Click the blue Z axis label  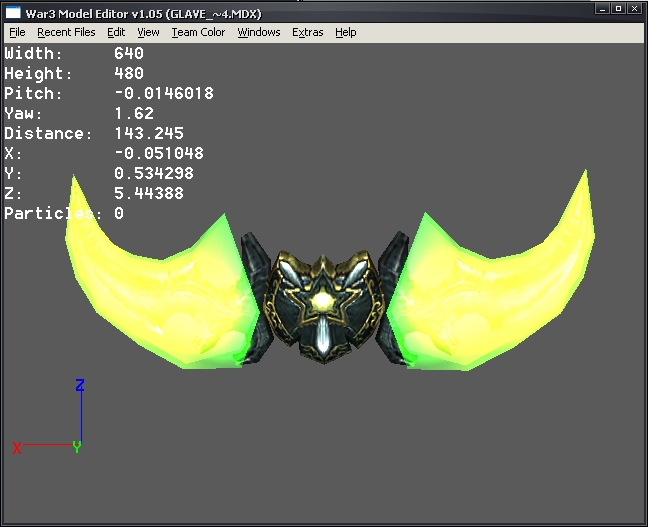tap(80, 385)
